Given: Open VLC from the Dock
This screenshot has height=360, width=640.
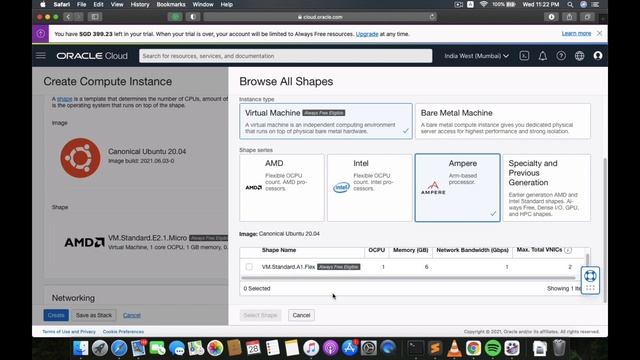Looking at the screenshot, I should point(454,348).
